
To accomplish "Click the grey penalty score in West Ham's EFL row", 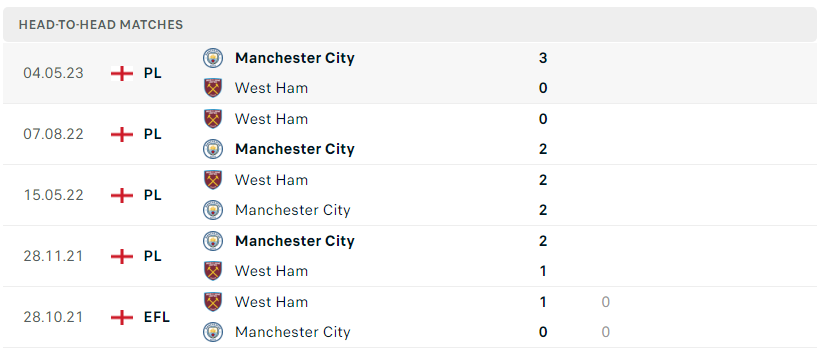I will click(x=606, y=302).
